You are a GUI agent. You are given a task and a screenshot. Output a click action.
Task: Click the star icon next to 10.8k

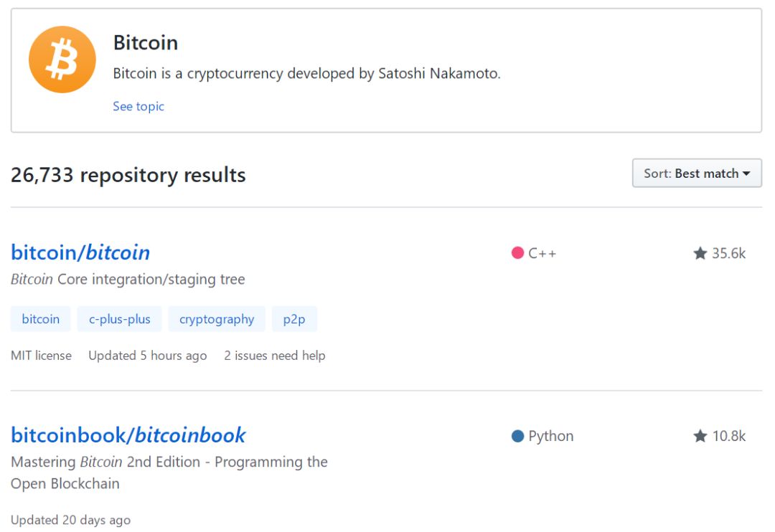(x=700, y=436)
